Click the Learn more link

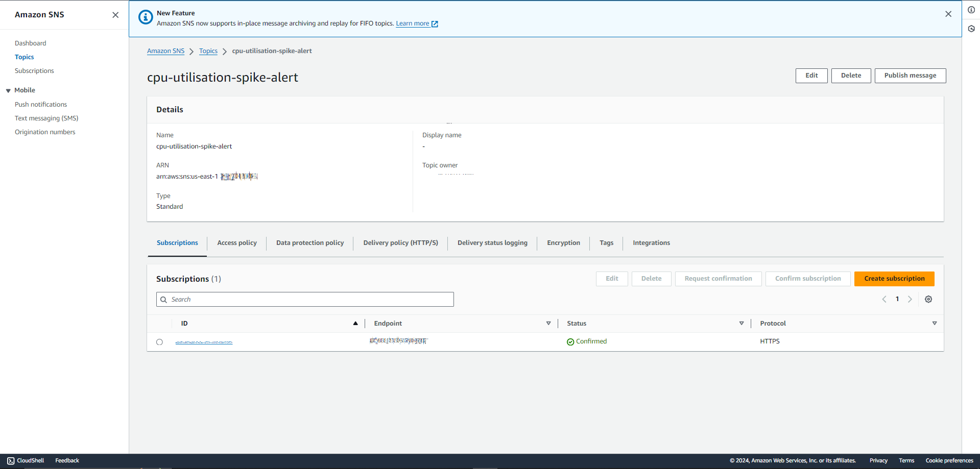coord(413,23)
